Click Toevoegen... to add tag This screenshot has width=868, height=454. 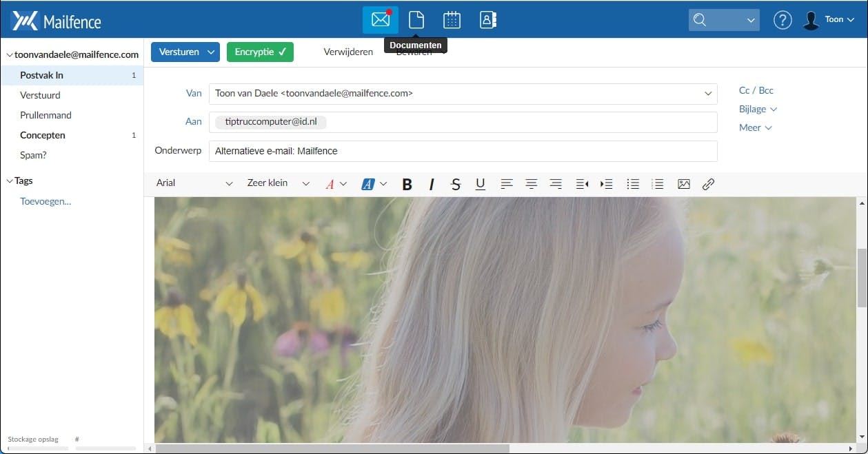(46, 201)
